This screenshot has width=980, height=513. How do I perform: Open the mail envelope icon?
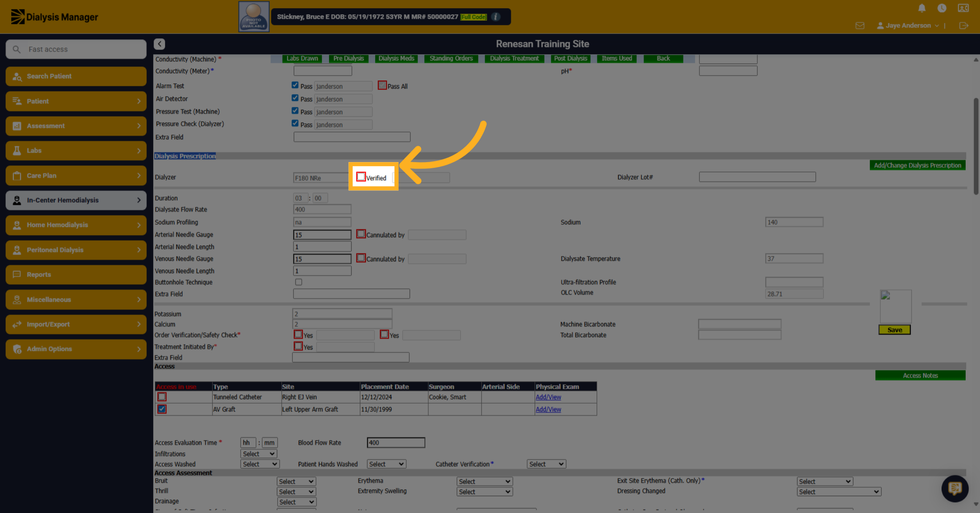pyautogui.click(x=860, y=26)
